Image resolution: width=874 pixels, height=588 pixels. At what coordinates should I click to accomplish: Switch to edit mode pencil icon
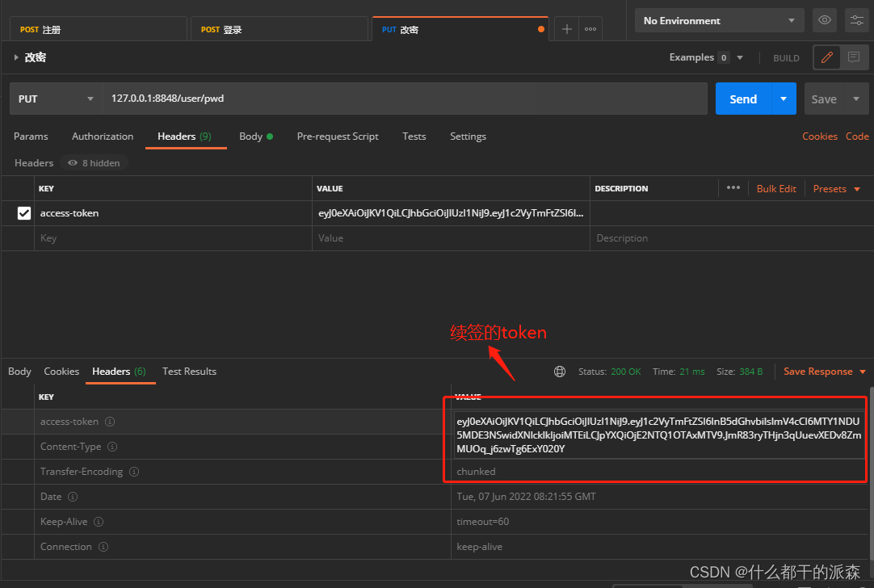click(x=826, y=57)
